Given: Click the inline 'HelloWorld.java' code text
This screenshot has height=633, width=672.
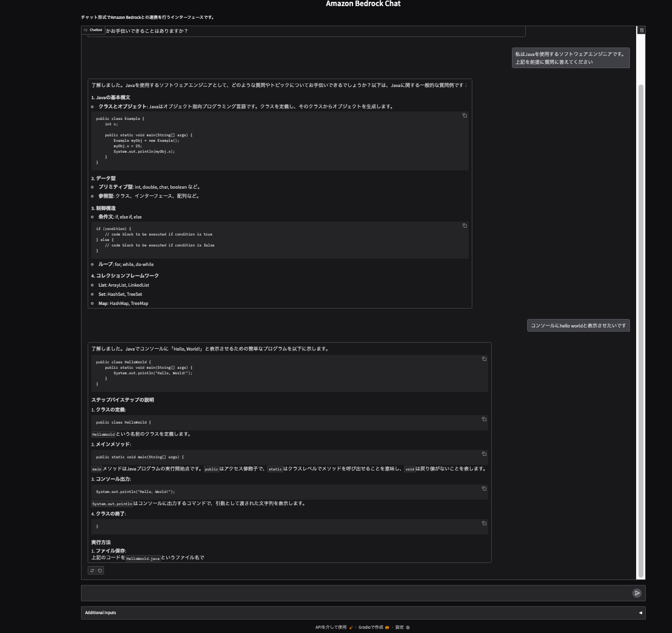Looking at the screenshot, I should pyautogui.click(x=142, y=558).
